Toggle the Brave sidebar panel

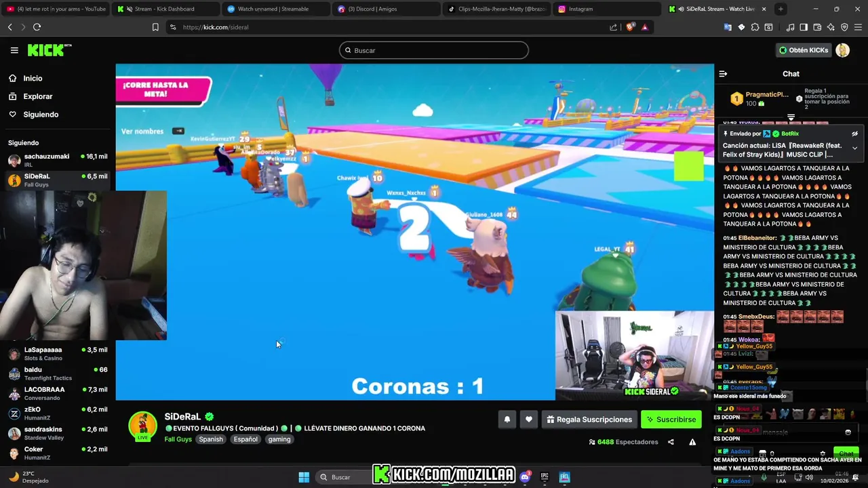(x=804, y=27)
